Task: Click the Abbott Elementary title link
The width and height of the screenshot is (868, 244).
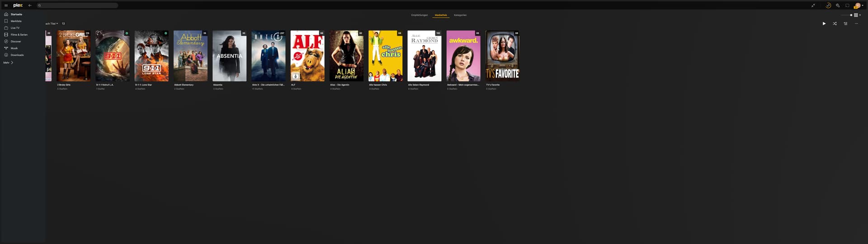Action: 184,84
